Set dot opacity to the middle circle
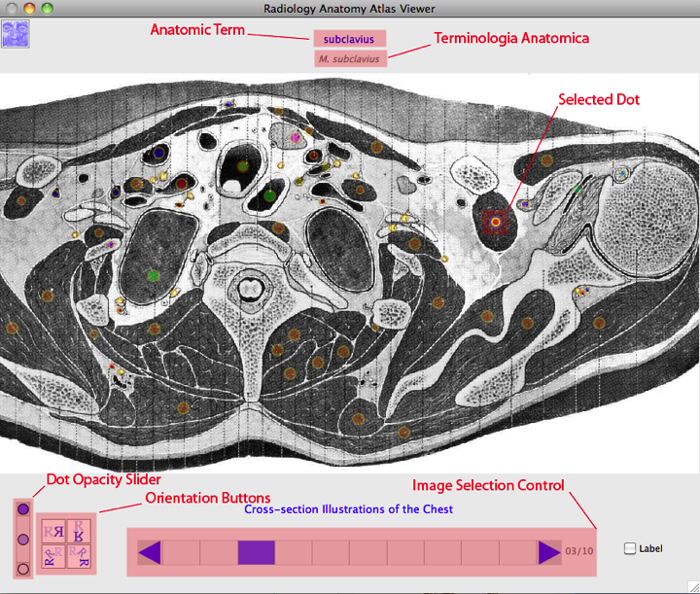 [24, 538]
